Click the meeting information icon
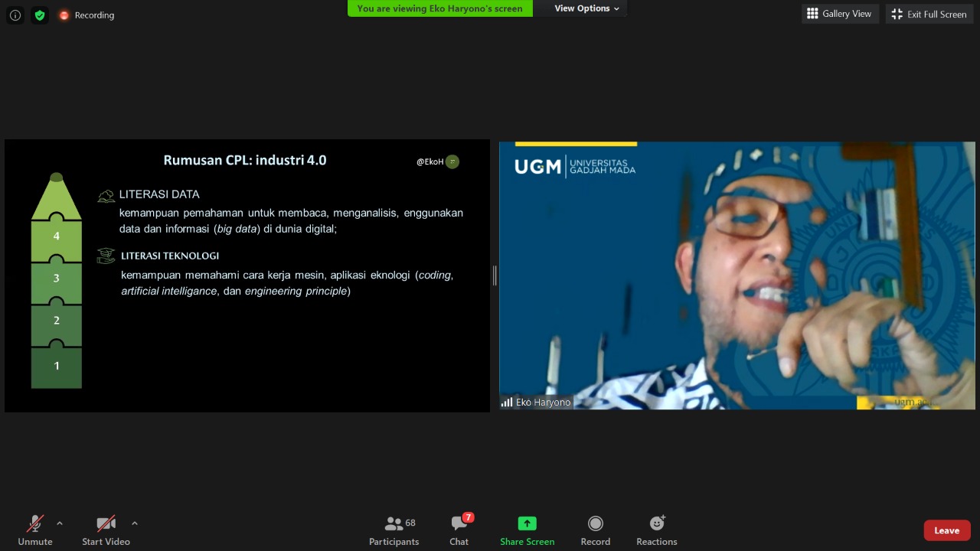 [x=15, y=15]
